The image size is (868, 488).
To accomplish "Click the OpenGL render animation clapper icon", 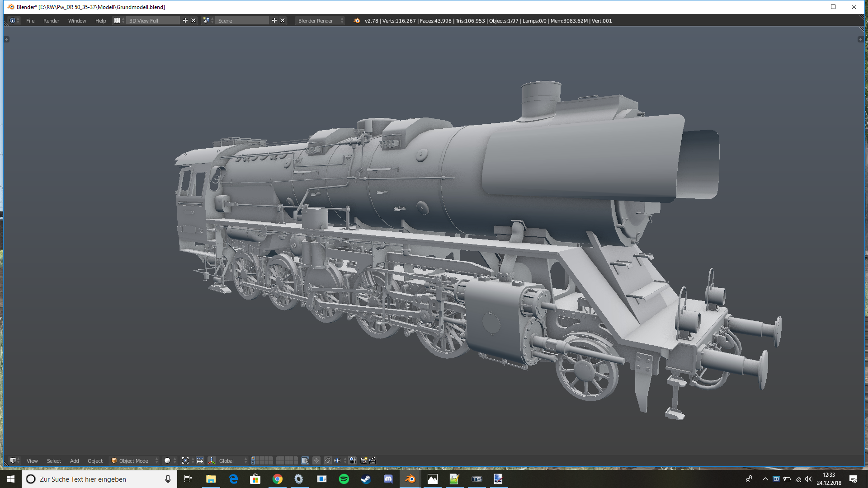I will tap(373, 460).
